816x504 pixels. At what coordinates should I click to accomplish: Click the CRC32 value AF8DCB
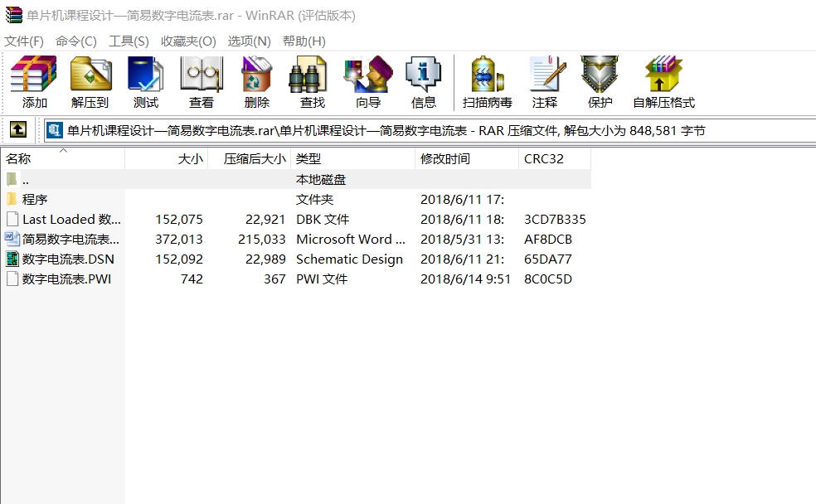point(548,239)
